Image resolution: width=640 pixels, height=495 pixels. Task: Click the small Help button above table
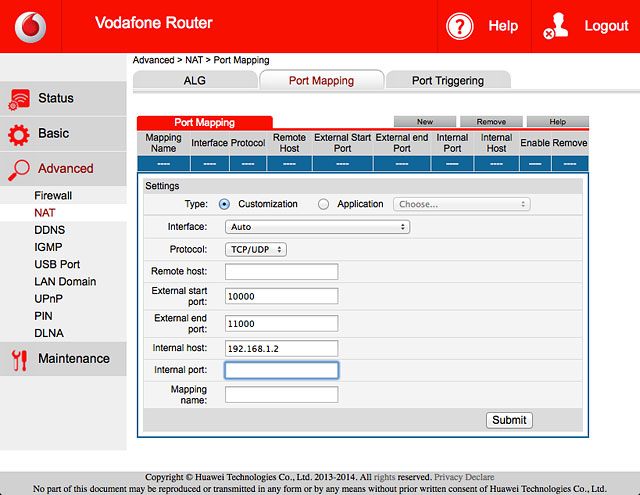(x=558, y=122)
